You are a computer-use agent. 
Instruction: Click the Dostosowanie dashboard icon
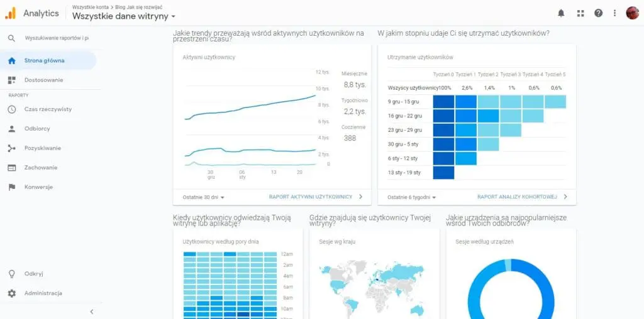[x=12, y=80]
